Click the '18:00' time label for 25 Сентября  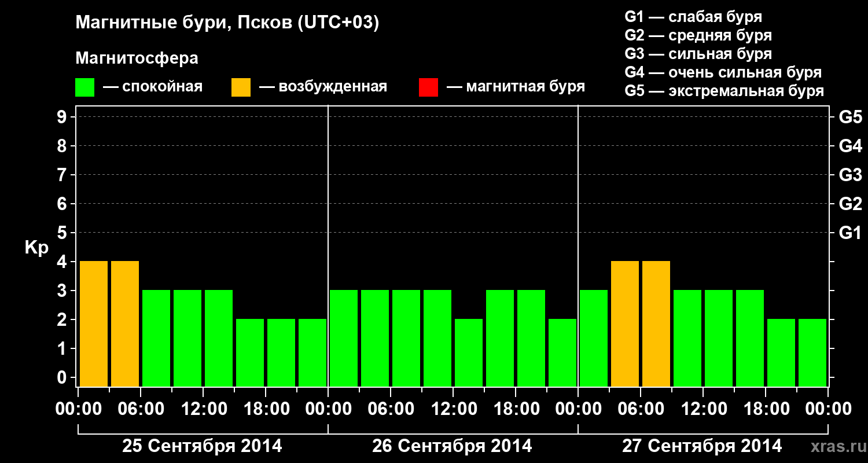pyautogui.click(x=266, y=409)
